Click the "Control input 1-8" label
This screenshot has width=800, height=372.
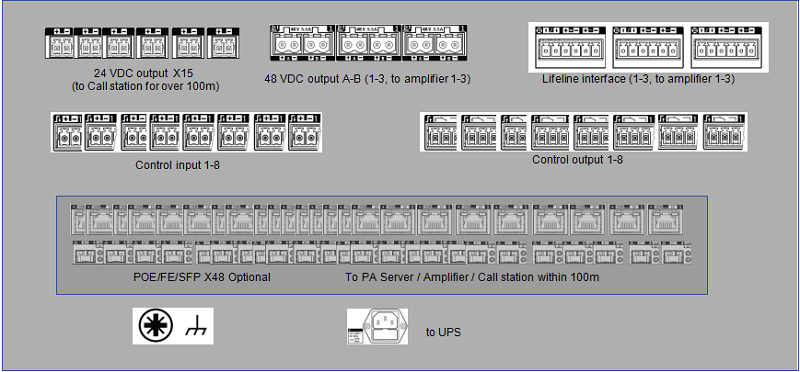point(178,165)
